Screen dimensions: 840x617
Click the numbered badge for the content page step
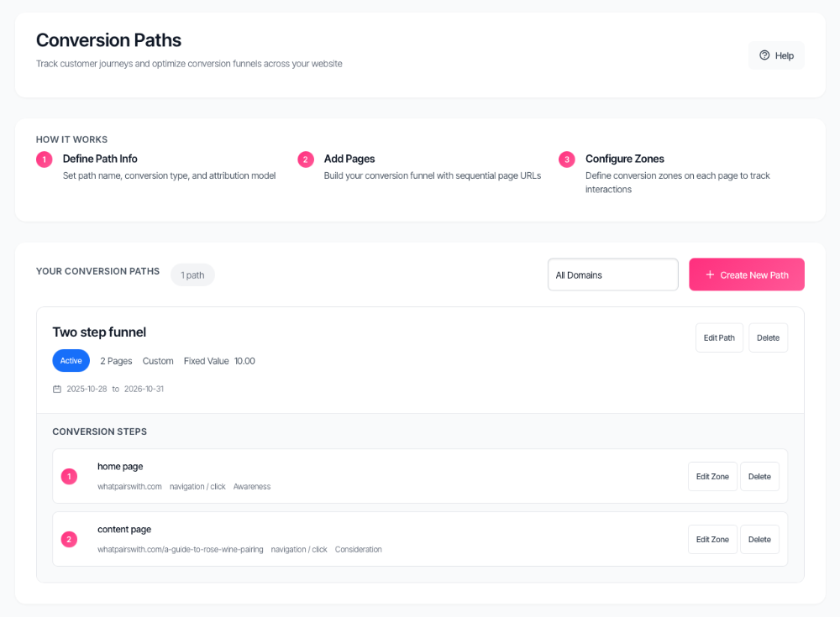point(69,539)
